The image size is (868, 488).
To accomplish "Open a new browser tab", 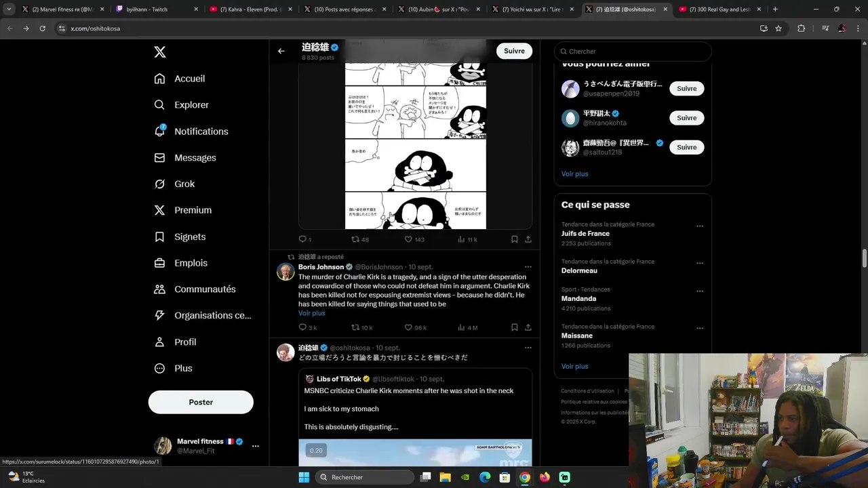I will [775, 9].
